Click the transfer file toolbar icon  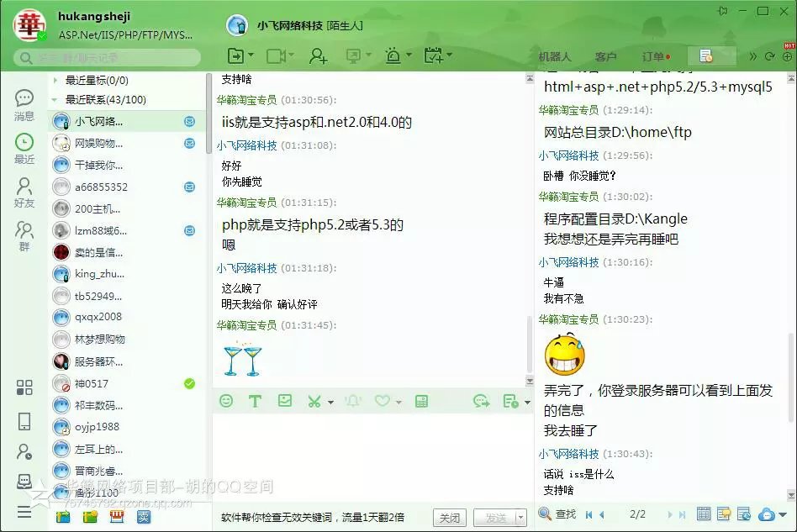click(x=235, y=55)
